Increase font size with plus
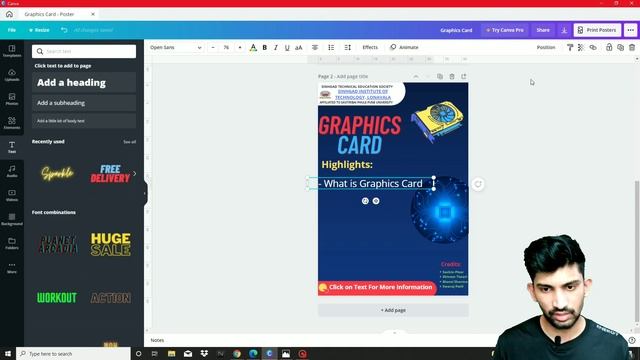 point(240,47)
